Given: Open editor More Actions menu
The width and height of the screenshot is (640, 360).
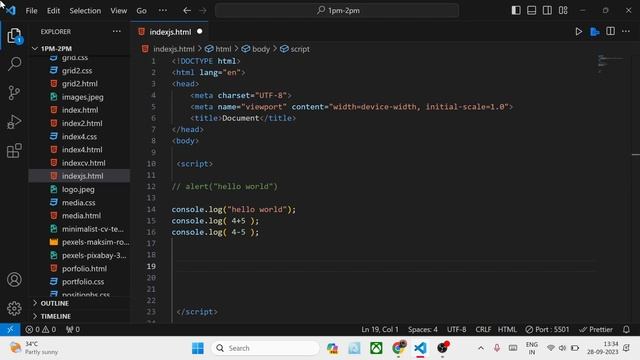Looking at the screenshot, I should (626, 31).
